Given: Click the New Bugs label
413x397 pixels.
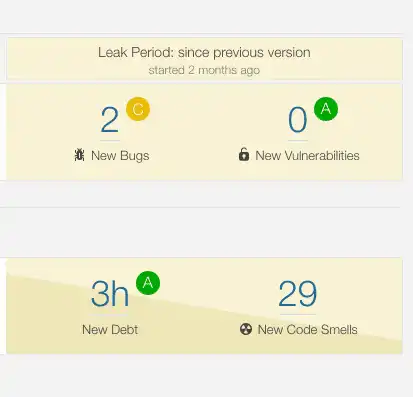Looking at the screenshot, I should click(x=120, y=156).
